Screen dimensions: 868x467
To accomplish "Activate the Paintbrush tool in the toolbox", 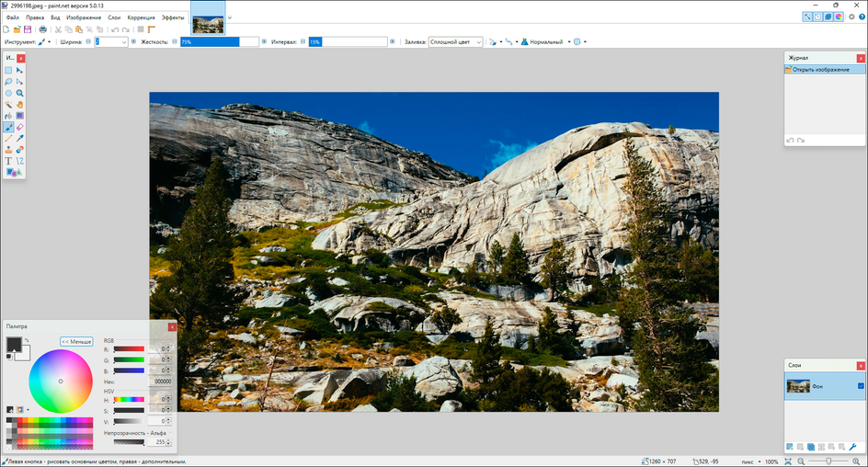I will point(8,127).
